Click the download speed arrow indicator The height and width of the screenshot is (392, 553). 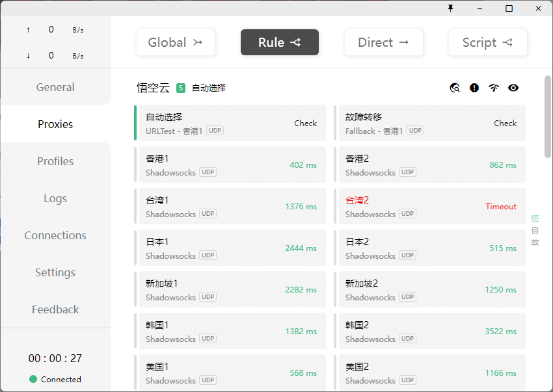point(28,56)
